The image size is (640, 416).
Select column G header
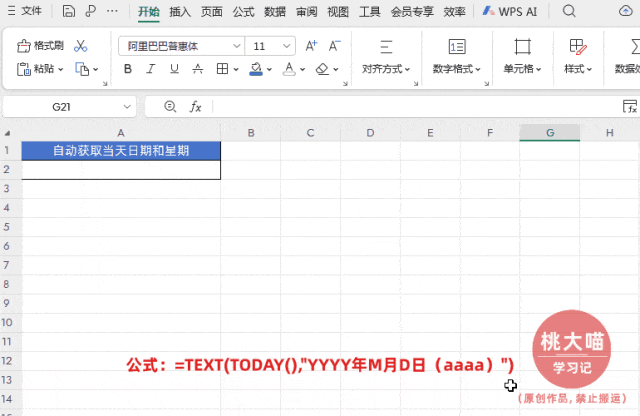(550, 133)
